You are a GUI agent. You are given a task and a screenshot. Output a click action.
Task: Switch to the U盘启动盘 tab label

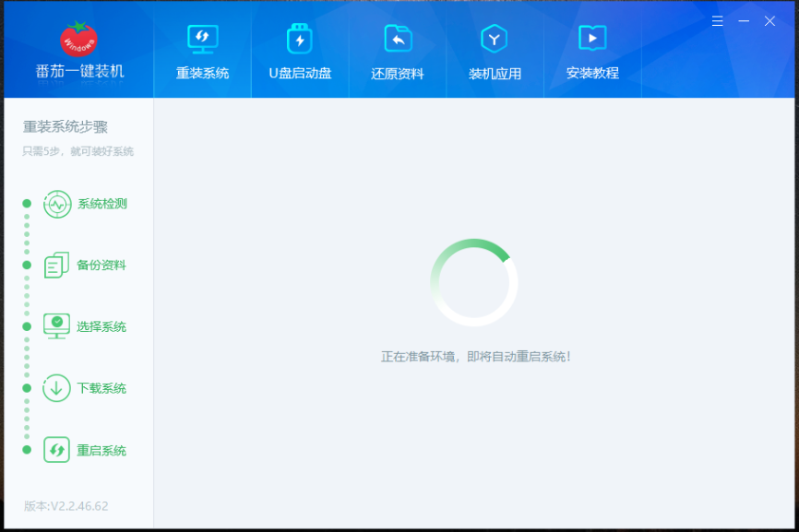point(300,74)
